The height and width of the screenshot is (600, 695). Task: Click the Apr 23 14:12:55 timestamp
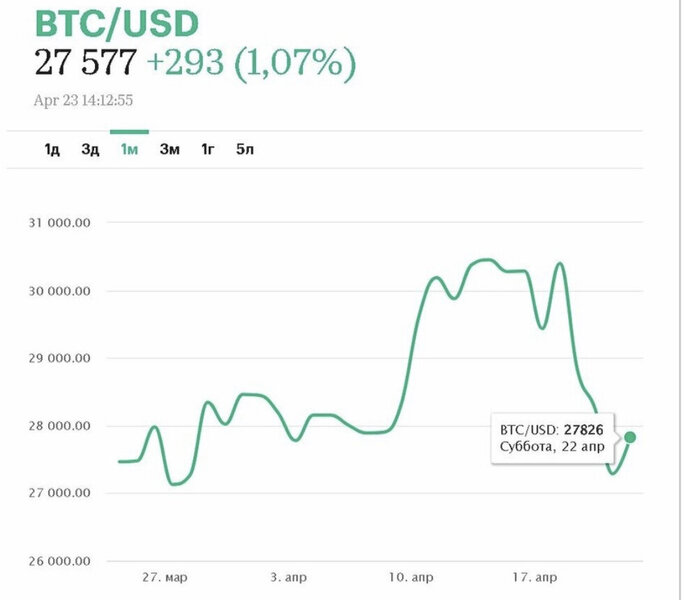(83, 100)
